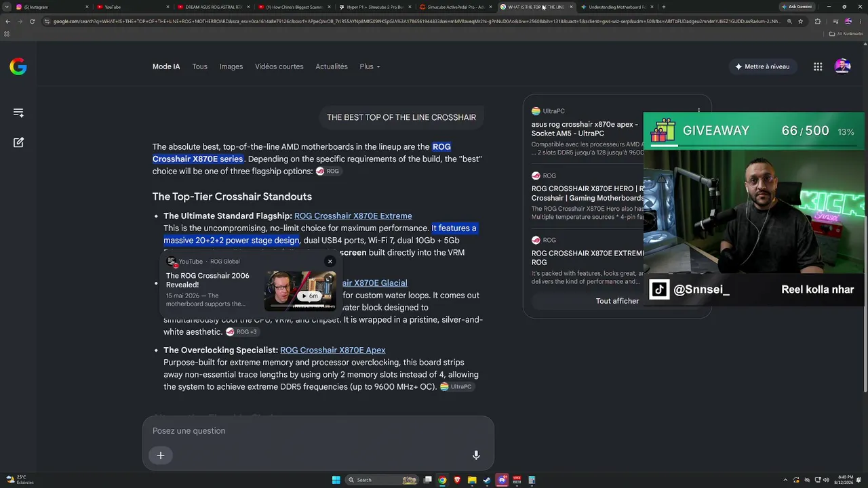Add attachment with the plus button
868x488 pixels.
click(161, 455)
